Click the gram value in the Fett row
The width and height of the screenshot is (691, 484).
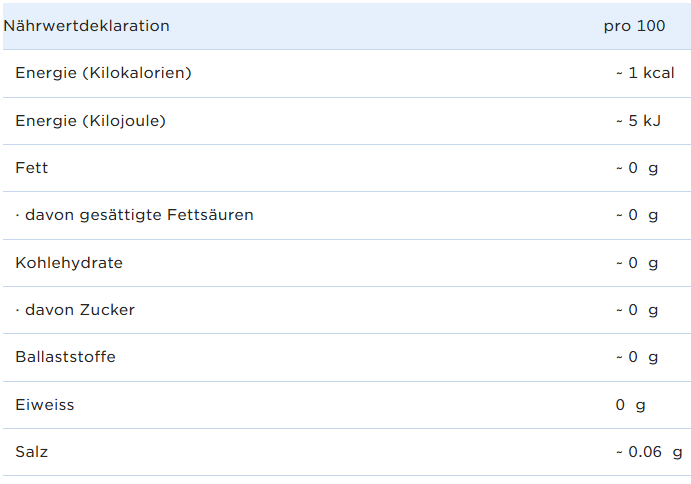coord(637,168)
